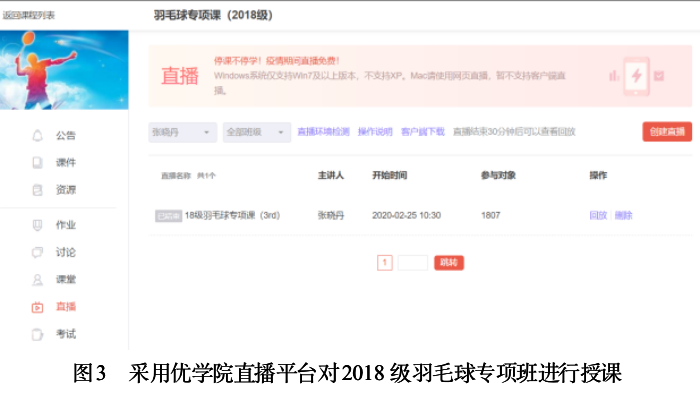The width and height of the screenshot is (700, 406).
Task: Click the 公告 bell icon in sidebar
Action: pos(37,135)
